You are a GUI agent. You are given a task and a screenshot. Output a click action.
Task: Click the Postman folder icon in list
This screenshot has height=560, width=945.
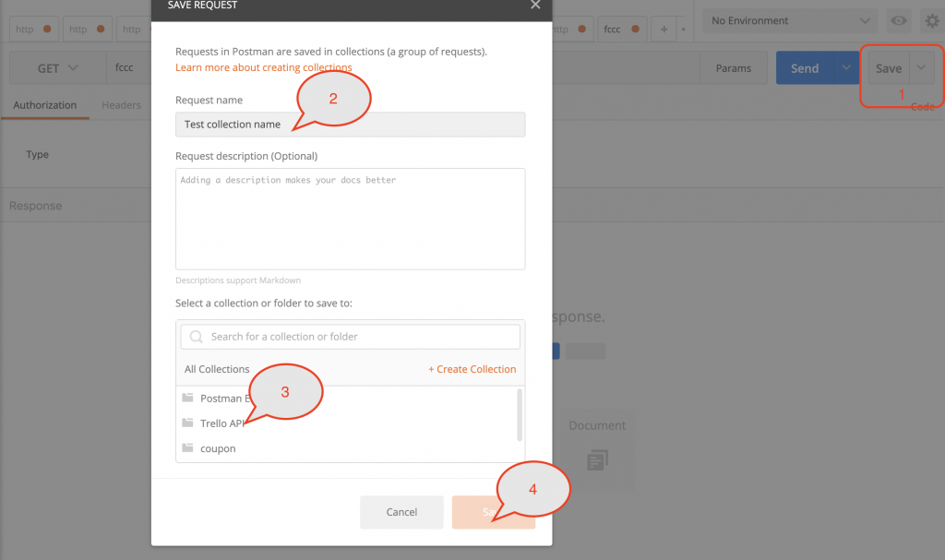[188, 399]
